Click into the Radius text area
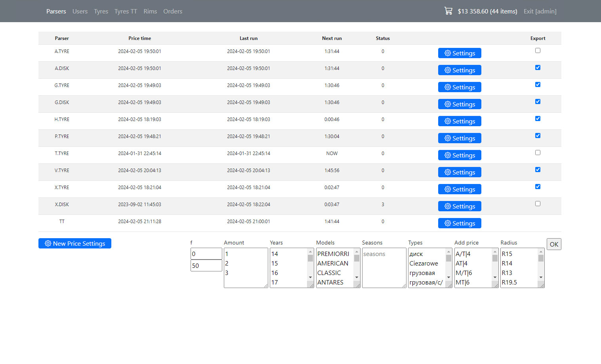This screenshot has height=364, width=601. pyautogui.click(x=523, y=268)
